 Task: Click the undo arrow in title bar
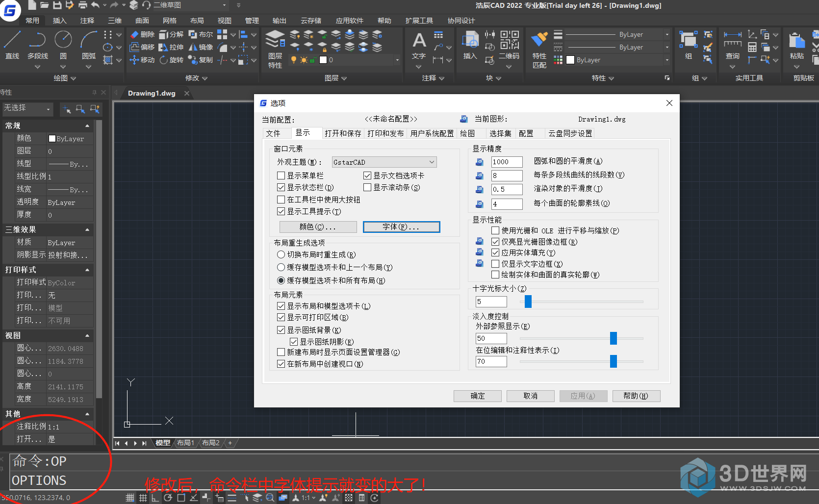pos(96,5)
